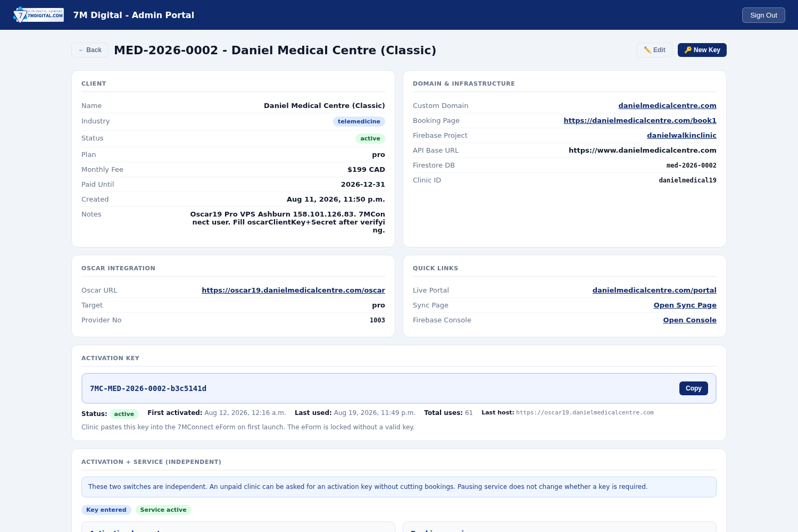Click the 7M Digital - Admin Portal header title

[134, 15]
